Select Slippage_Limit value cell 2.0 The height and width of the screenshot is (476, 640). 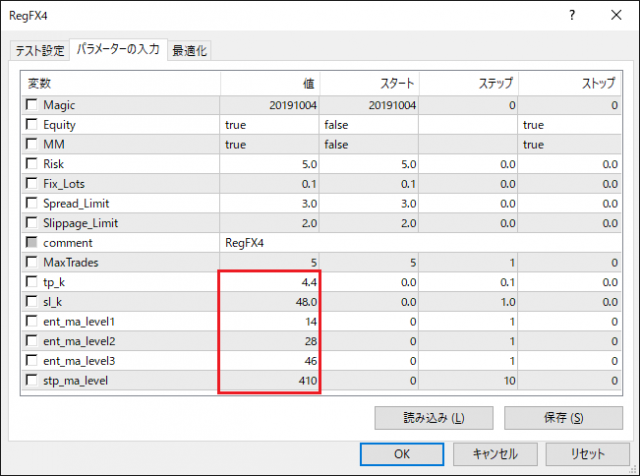269,223
